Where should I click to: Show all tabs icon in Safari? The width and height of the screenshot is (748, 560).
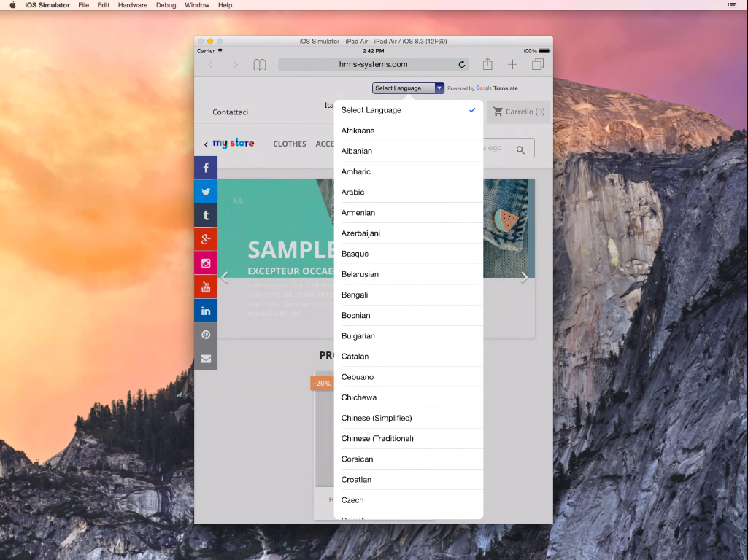538,64
